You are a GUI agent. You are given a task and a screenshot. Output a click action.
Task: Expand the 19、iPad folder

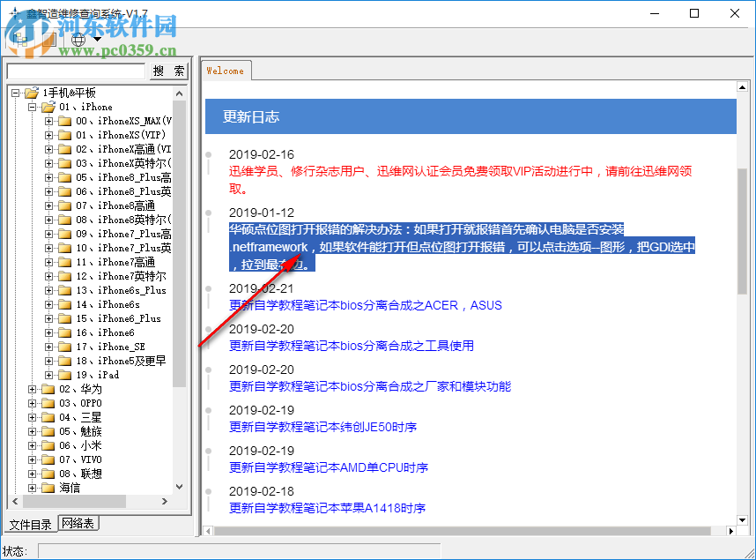coord(49,375)
